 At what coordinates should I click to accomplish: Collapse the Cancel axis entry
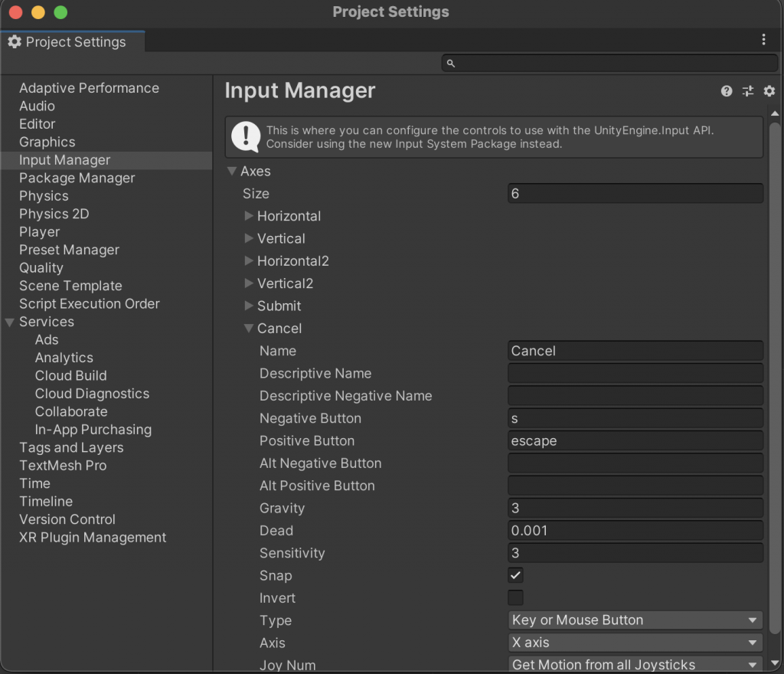click(x=248, y=328)
